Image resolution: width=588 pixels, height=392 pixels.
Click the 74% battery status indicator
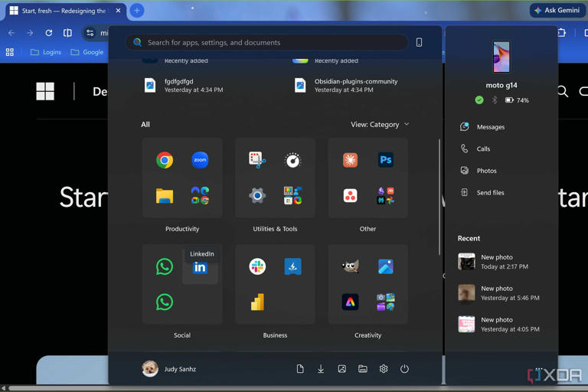517,100
